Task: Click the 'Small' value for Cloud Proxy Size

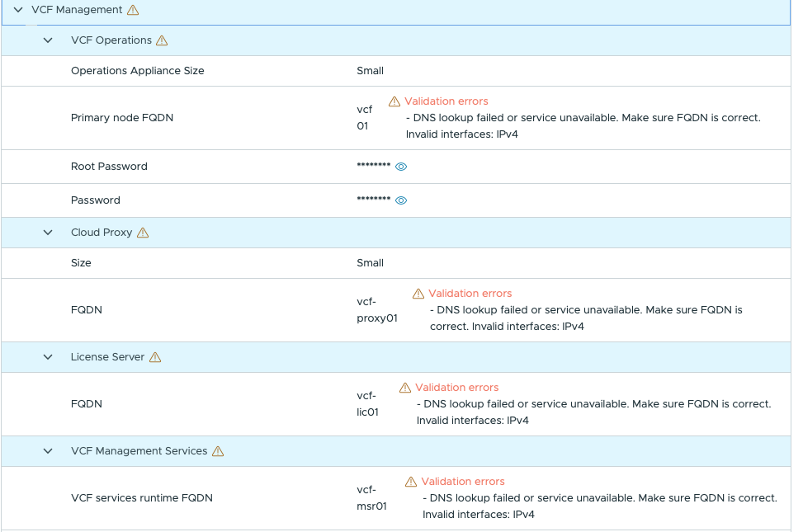Action: pyautogui.click(x=370, y=262)
